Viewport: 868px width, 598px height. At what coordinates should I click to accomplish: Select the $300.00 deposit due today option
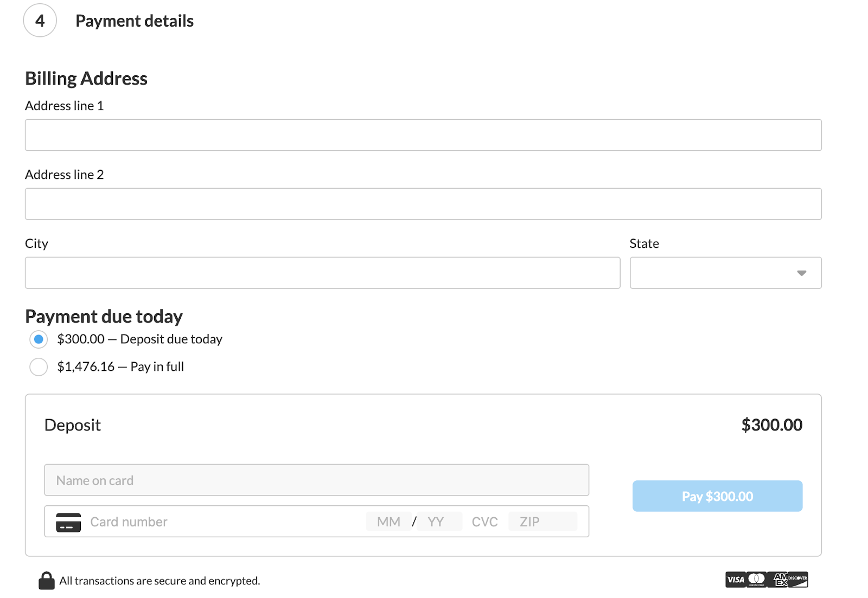pos(39,339)
